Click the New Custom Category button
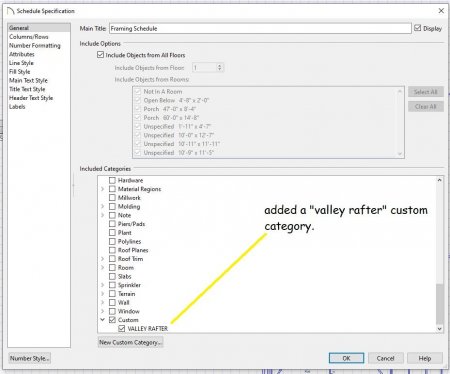 131,342
